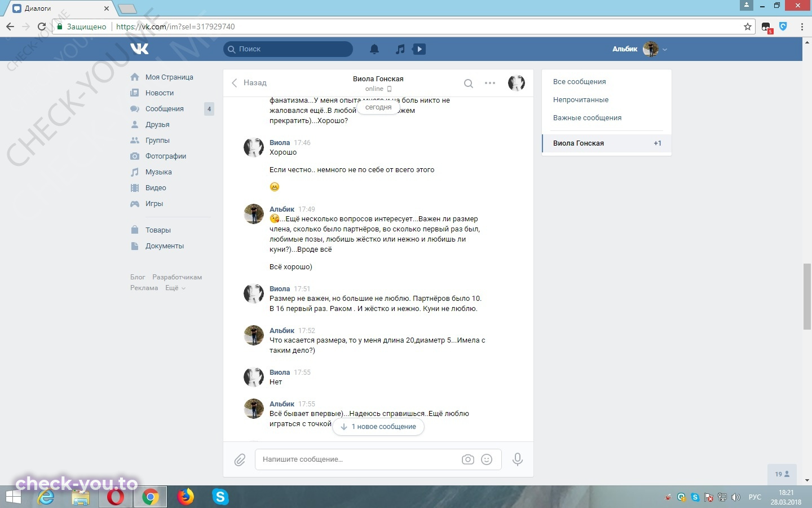This screenshot has height=508, width=812.
Task: Jump down to 1 новое сообщение
Action: [378, 427]
